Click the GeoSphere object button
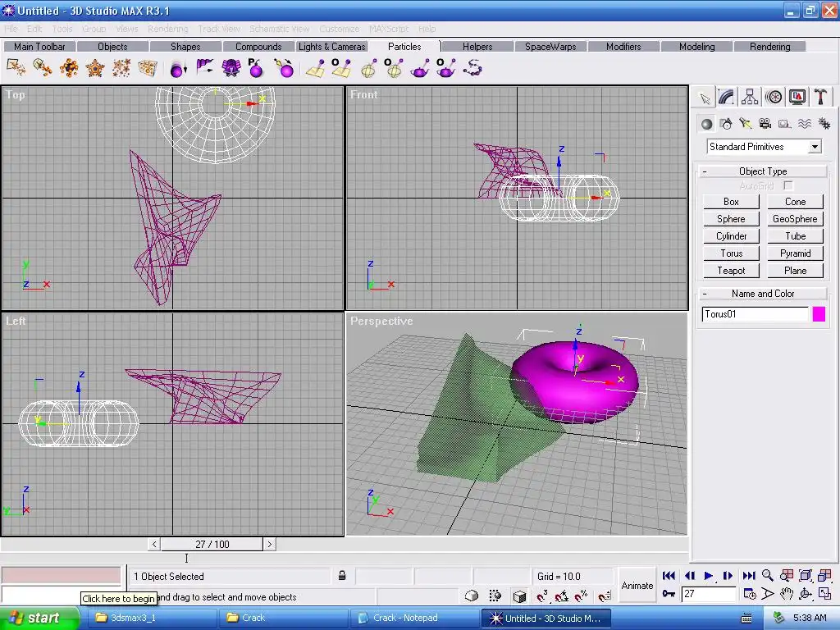The height and width of the screenshot is (630, 840). tap(795, 219)
